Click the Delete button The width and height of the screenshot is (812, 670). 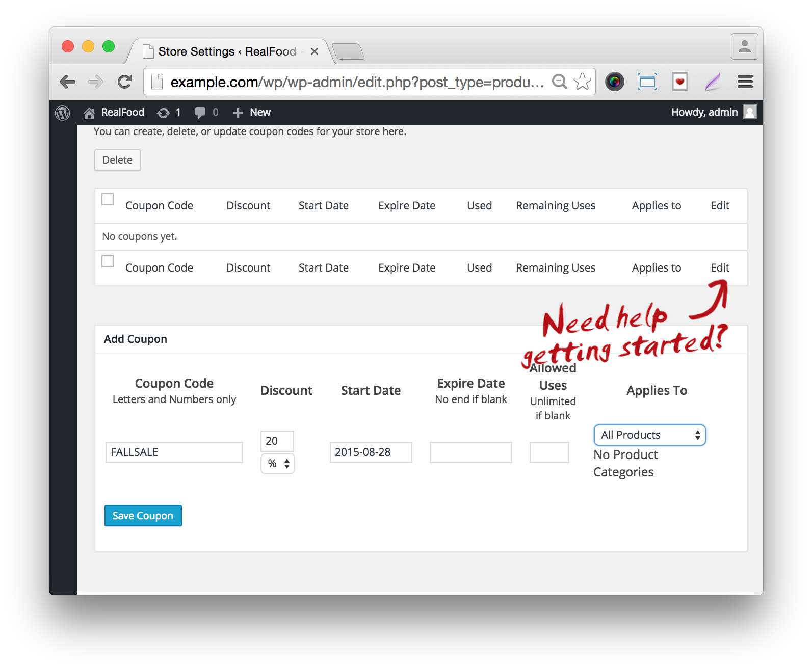tap(118, 160)
